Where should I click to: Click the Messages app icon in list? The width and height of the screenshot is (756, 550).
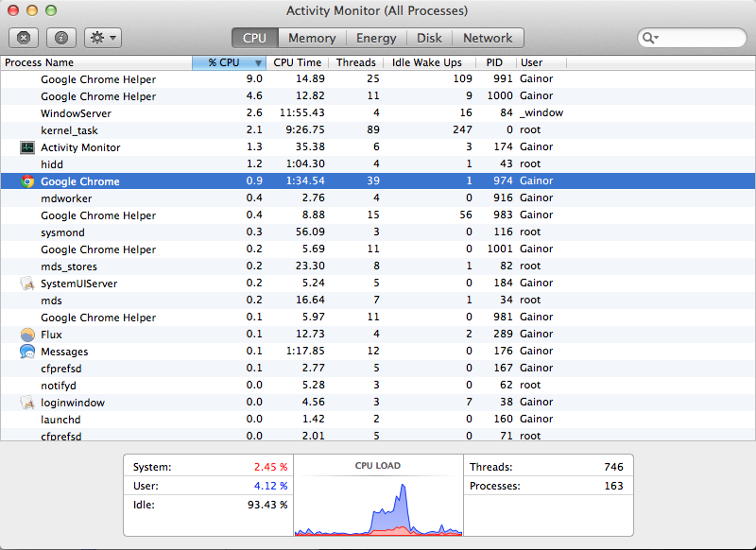(27, 352)
